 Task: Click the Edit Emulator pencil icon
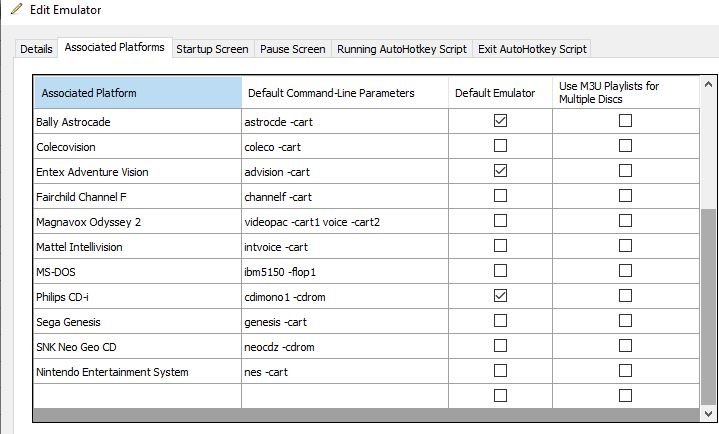coord(16,9)
